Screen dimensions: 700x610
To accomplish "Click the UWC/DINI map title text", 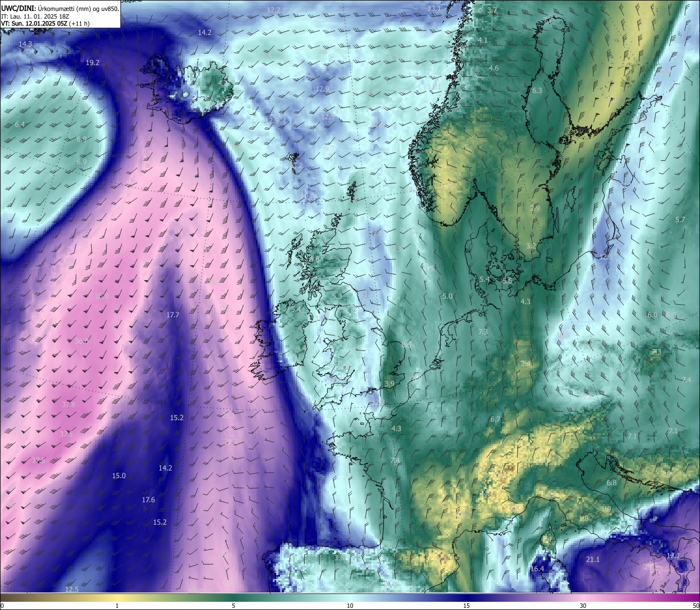I will tap(60, 8).
